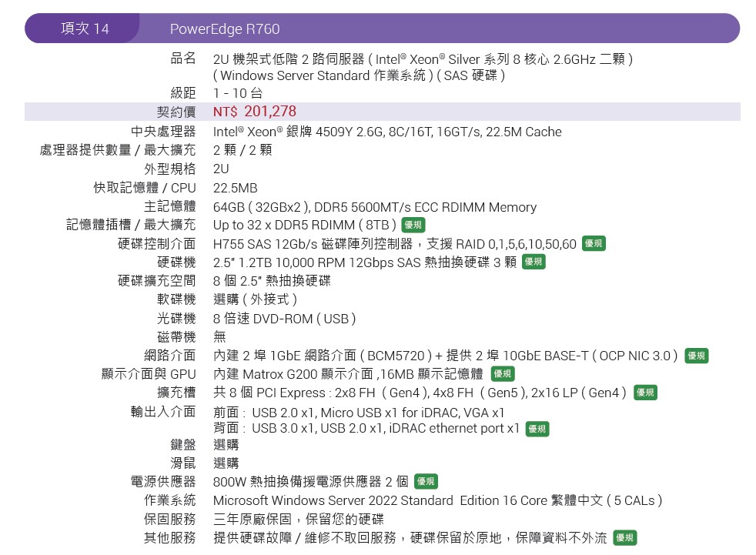This screenshot has height=555, width=756.
Task: Click the 優規 badge after 1.2TB SAS 熱抽換硬碟 3 顆
Action: coord(534,262)
